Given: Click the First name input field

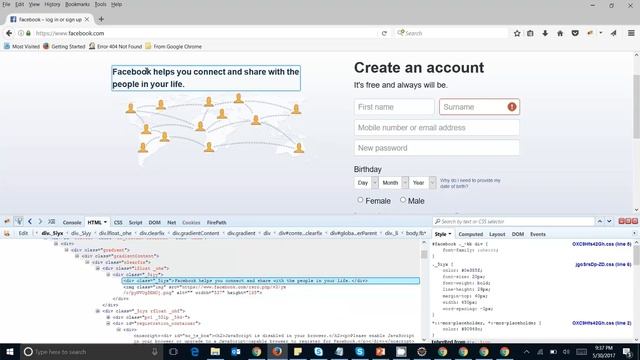Looking at the screenshot, I should pyautogui.click(x=394, y=107).
